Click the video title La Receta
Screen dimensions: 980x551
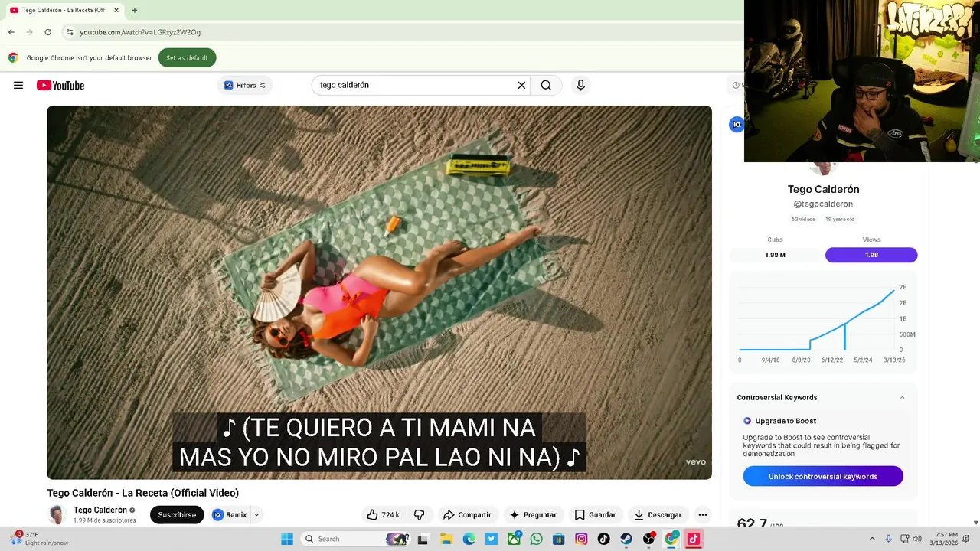click(x=142, y=493)
